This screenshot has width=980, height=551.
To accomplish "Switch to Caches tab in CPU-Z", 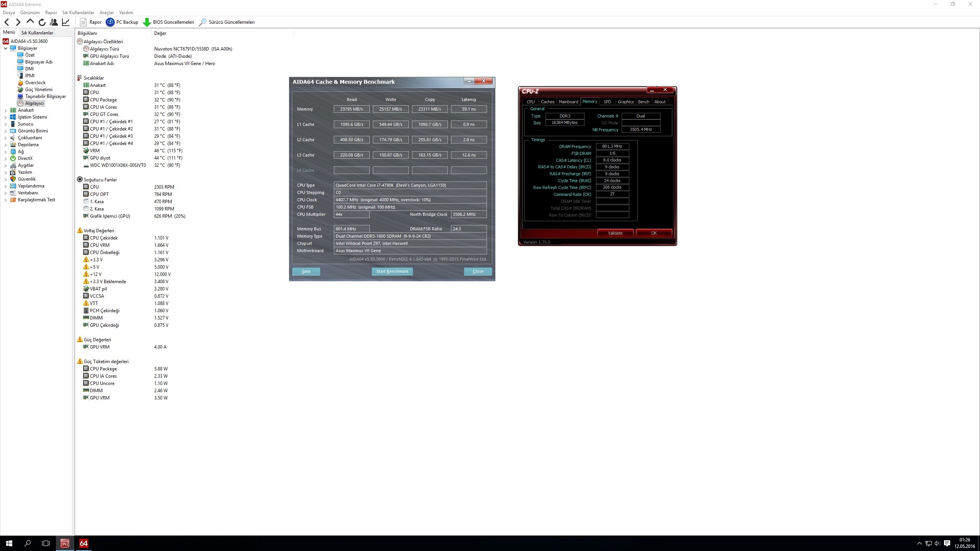I will (x=547, y=102).
